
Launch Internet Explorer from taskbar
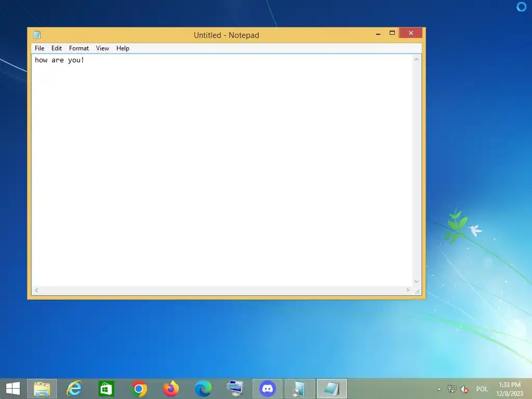click(74, 389)
